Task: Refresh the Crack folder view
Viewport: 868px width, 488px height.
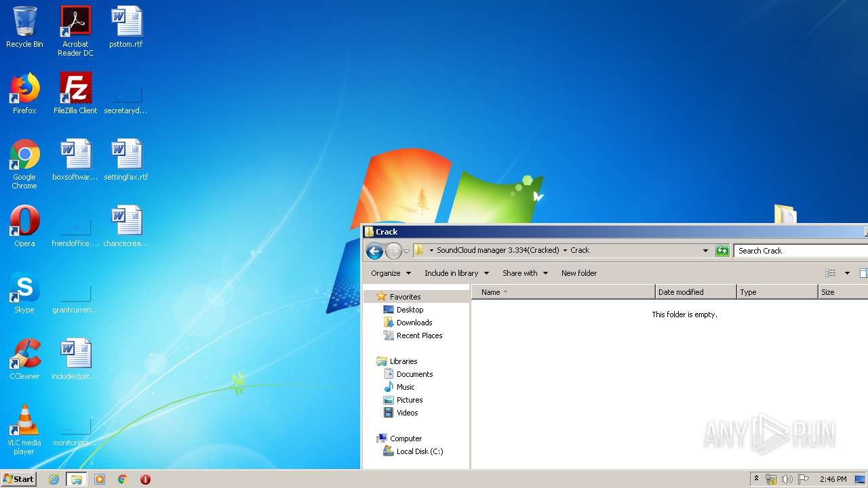Action: click(x=722, y=251)
